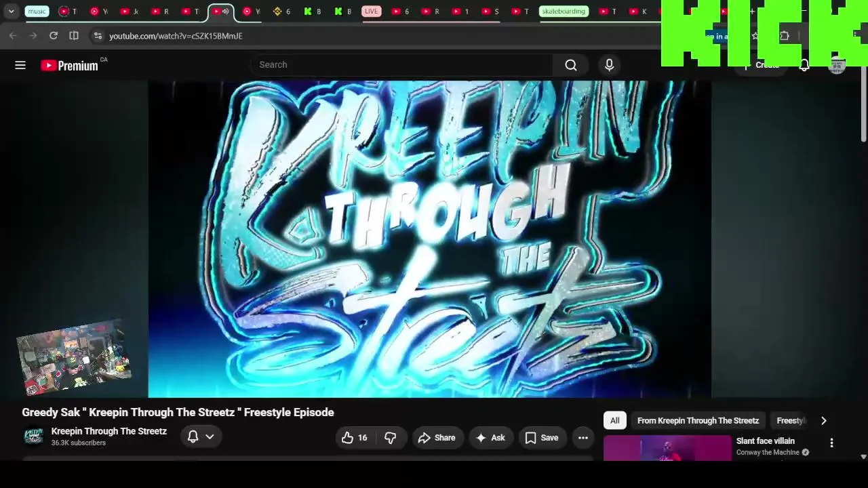
Task: Open more actions menu beside Save
Action: point(583,438)
